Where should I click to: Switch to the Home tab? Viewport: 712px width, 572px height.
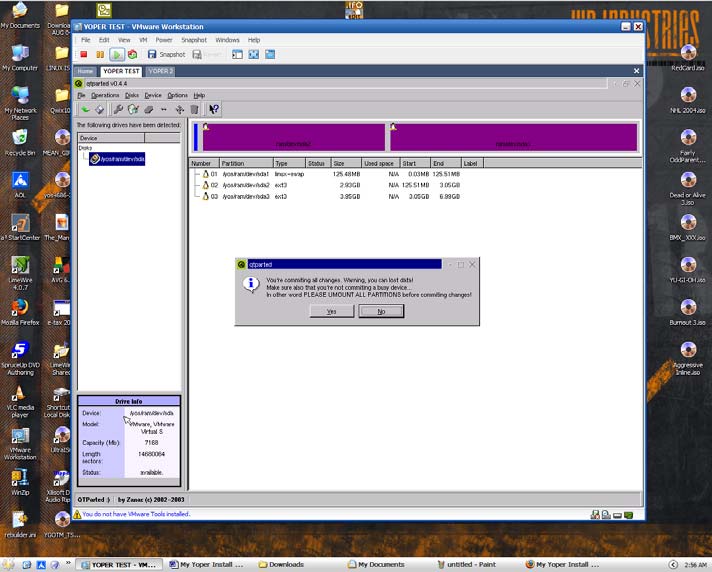click(x=85, y=71)
